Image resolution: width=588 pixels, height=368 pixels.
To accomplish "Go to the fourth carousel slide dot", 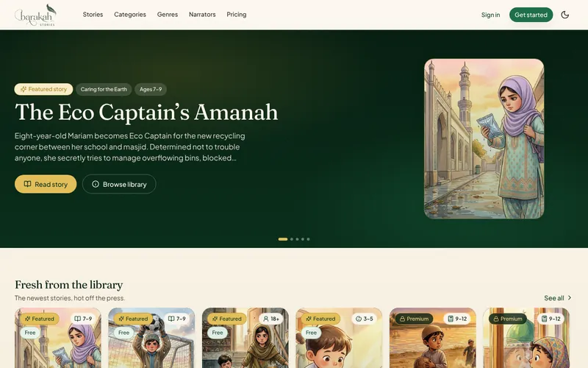I will tap(303, 239).
